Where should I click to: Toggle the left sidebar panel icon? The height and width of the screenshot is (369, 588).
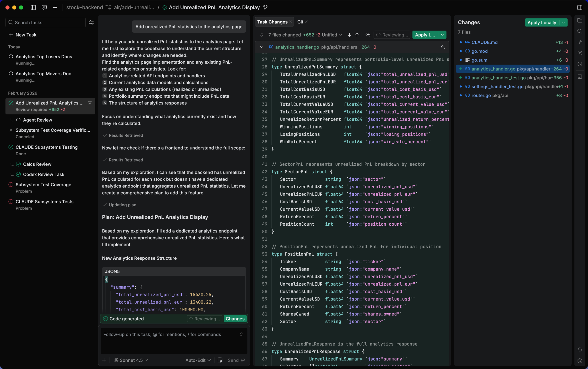click(x=33, y=7)
